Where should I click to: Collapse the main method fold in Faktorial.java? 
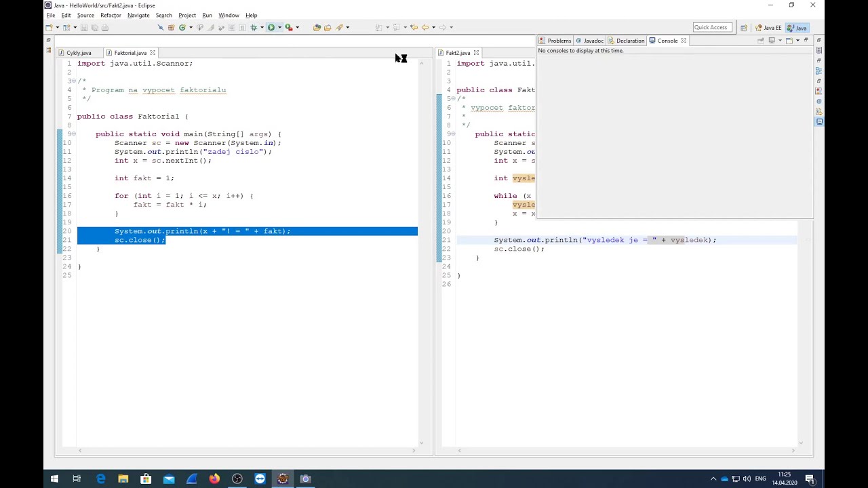[x=73, y=134]
